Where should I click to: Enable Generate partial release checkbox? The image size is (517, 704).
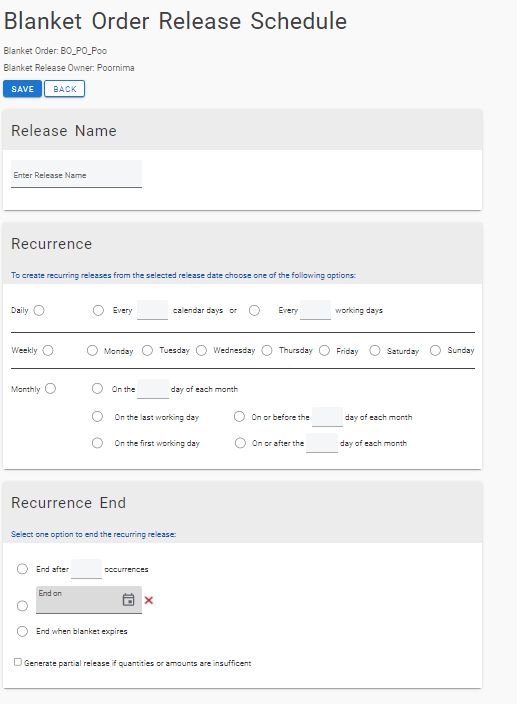(18, 662)
